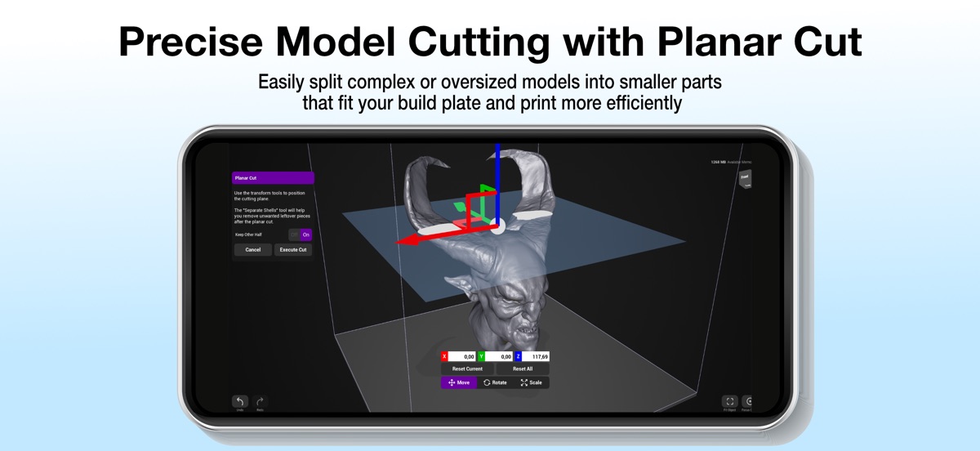
Task: Click the Y position value field
Action: pyautogui.click(x=499, y=357)
